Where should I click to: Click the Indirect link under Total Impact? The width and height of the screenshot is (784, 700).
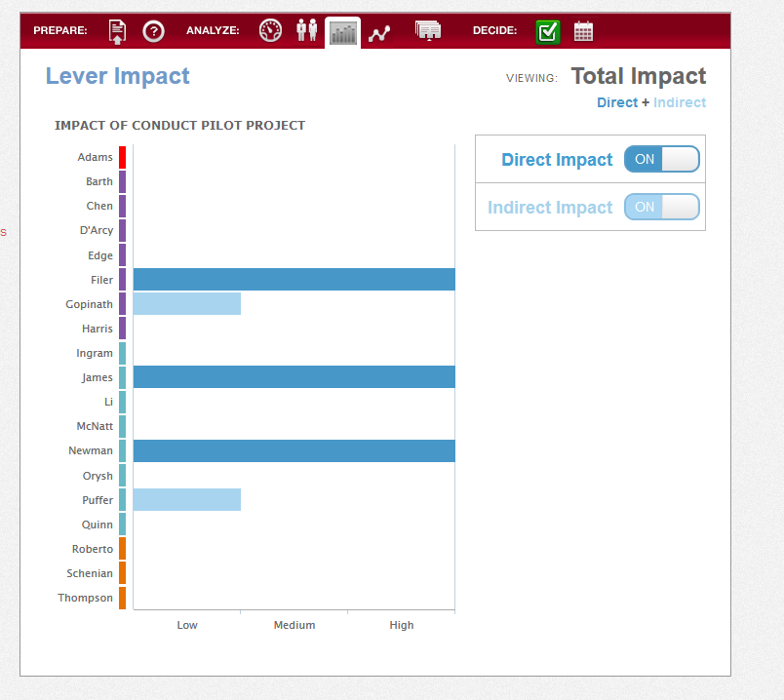pos(680,102)
